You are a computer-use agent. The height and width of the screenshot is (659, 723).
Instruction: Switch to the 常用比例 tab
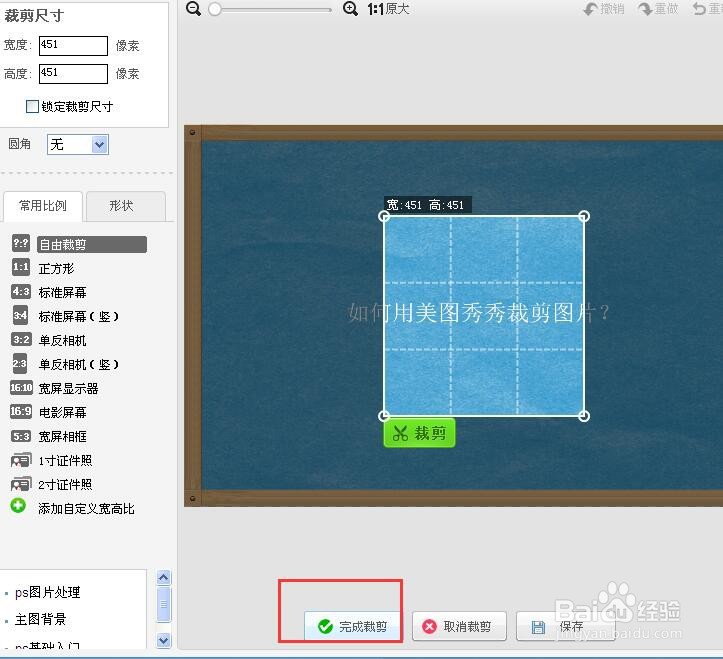(x=43, y=206)
